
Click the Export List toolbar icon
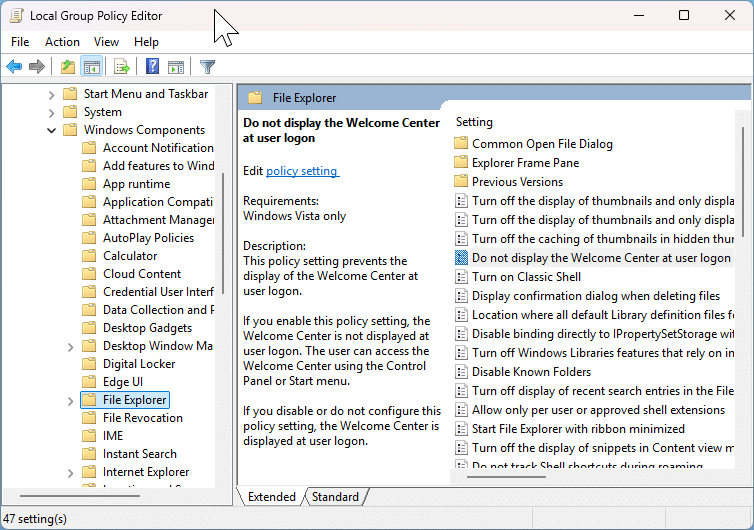(x=121, y=67)
